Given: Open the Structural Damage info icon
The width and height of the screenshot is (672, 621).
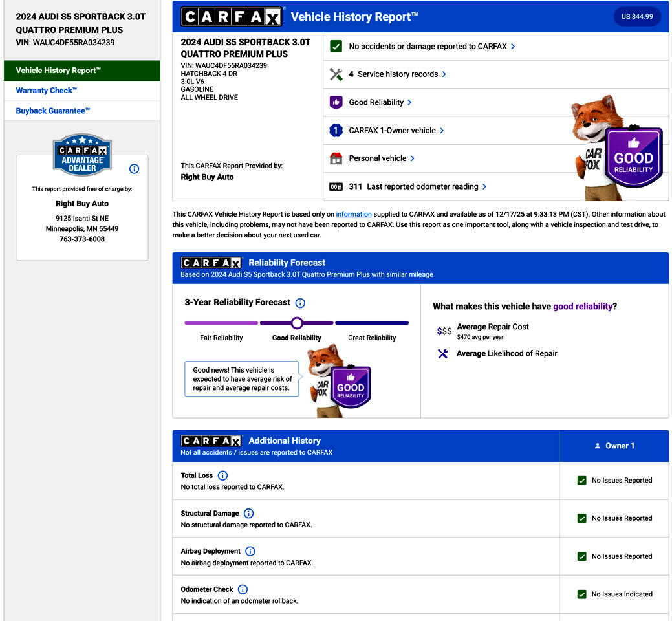Looking at the screenshot, I should [x=249, y=514].
